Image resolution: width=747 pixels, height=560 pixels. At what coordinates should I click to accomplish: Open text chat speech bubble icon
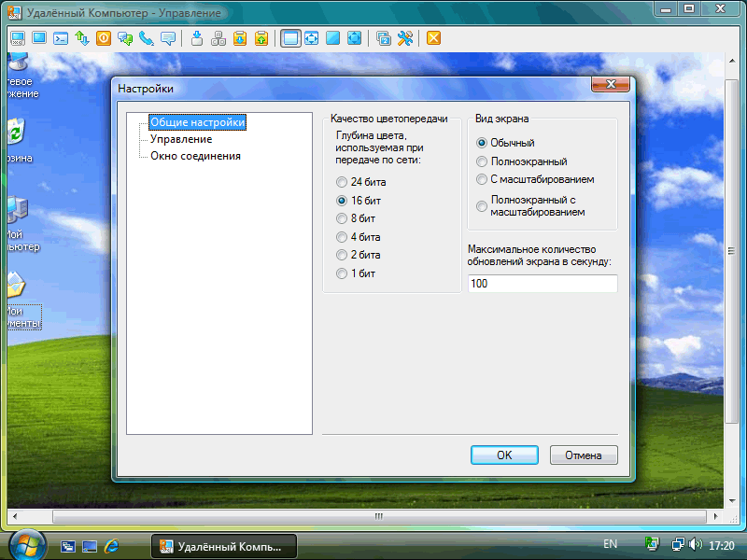168,38
